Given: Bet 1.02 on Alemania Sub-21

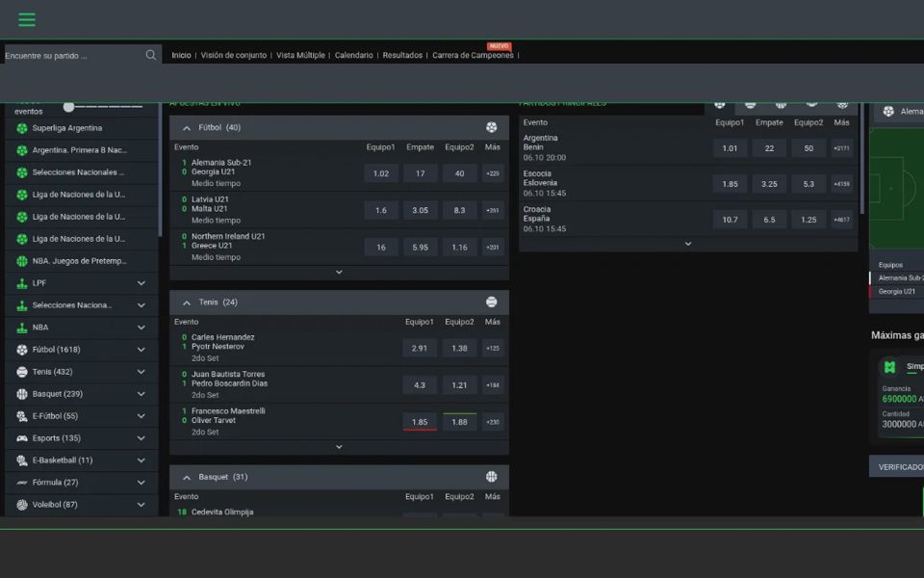Looking at the screenshot, I should (381, 173).
